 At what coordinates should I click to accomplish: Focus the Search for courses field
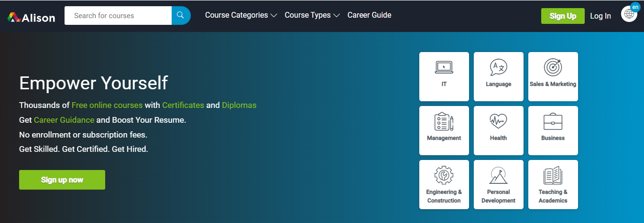[x=118, y=16]
